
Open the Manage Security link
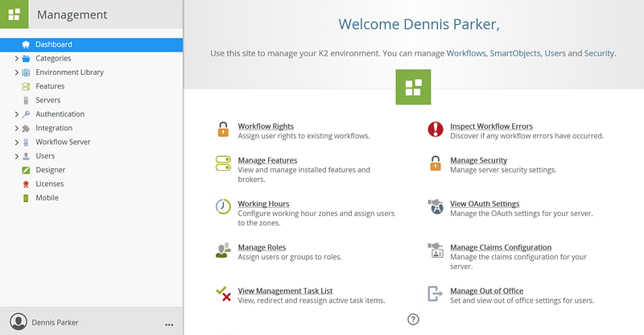pos(478,160)
